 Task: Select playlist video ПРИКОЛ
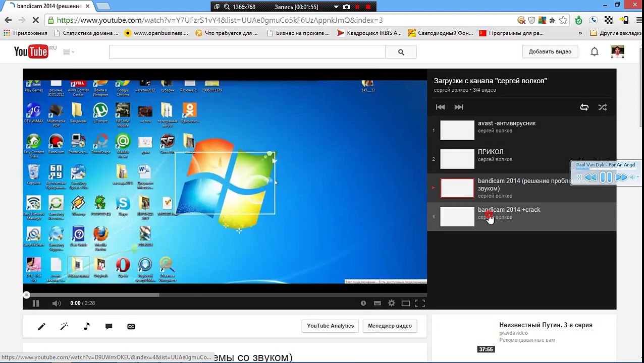(521, 159)
